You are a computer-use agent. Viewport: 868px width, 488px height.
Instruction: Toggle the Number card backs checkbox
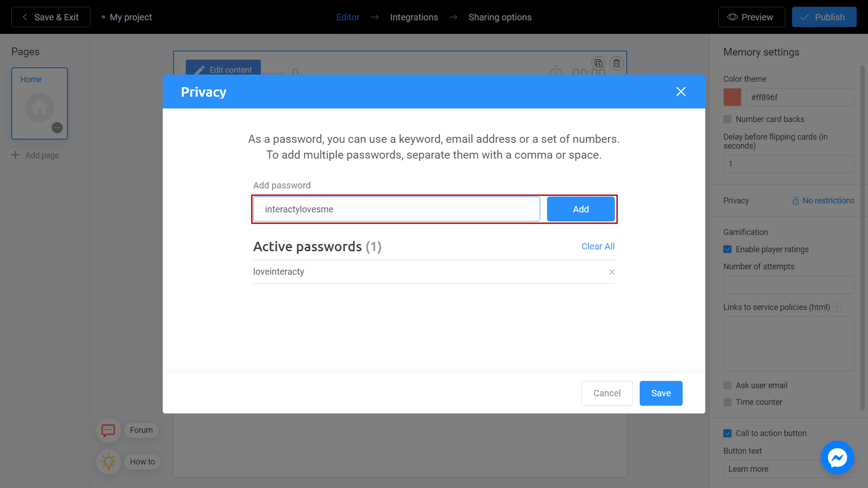[x=727, y=119]
